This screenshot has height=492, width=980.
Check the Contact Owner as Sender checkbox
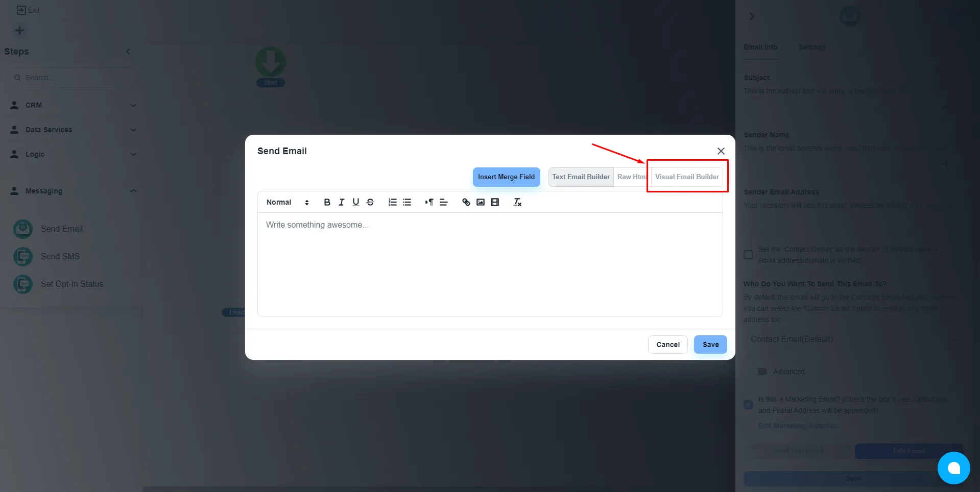click(748, 255)
